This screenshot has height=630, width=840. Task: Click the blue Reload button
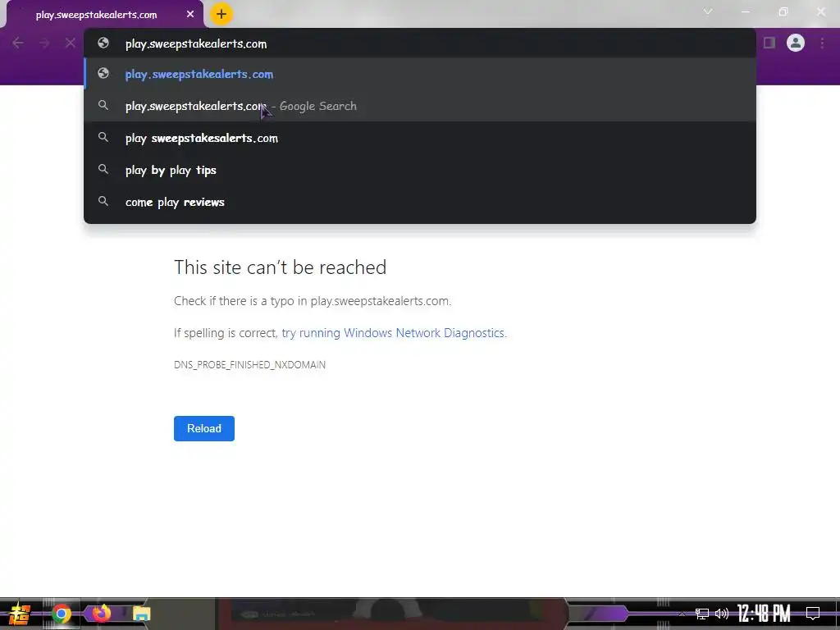tap(204, 428)
